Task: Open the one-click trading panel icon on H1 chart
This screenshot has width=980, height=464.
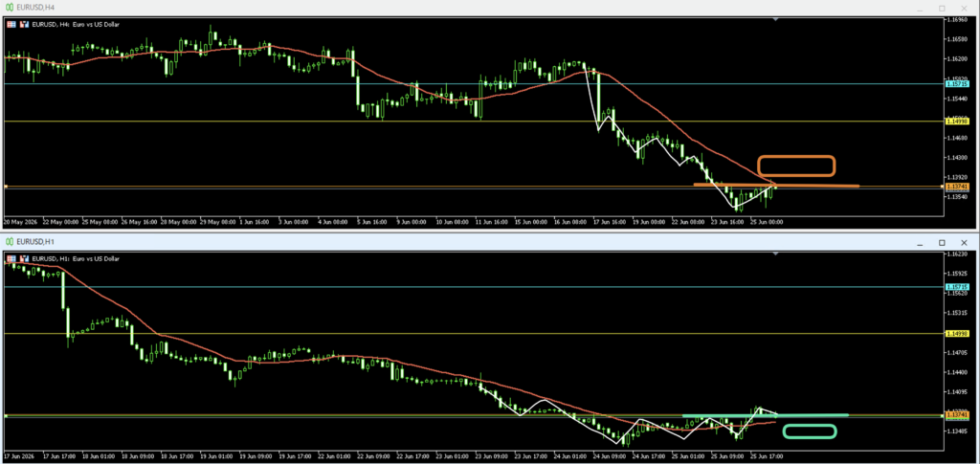Action: [25, 258]
